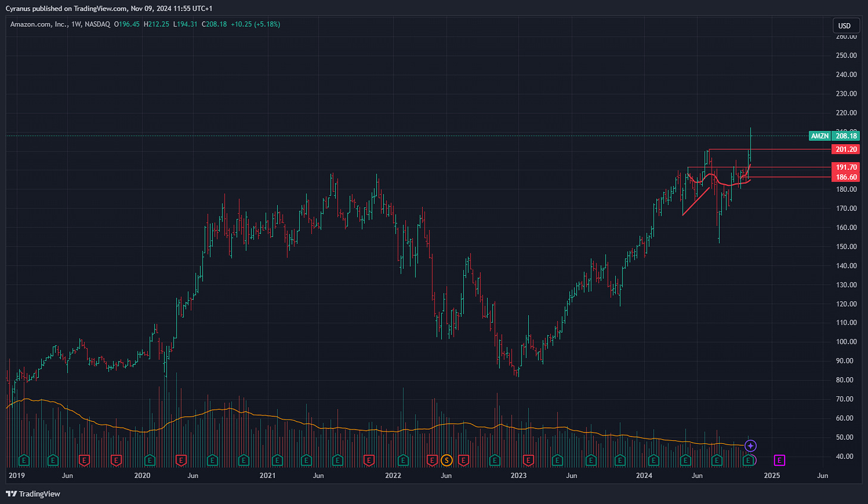Click the red earnings marker immediately right of the S marker
This screenshot has height=504, width=868.
pyautogui.click(x=463, y=460)
